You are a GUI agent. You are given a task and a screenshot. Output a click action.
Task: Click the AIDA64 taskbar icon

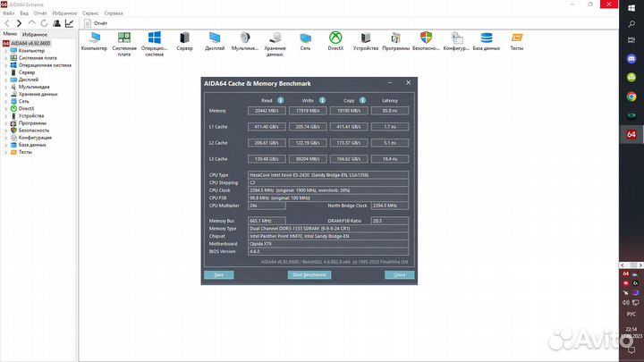tap(631, 135)
